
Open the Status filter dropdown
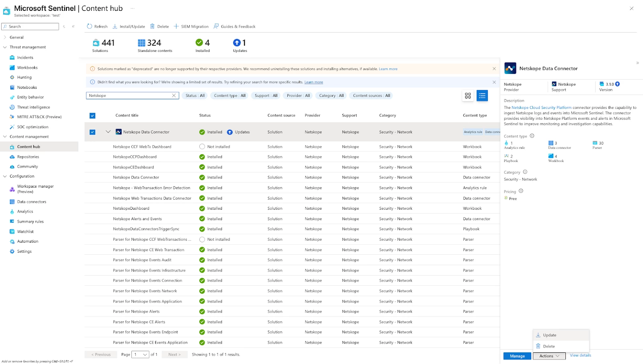[x=195, y=96]
